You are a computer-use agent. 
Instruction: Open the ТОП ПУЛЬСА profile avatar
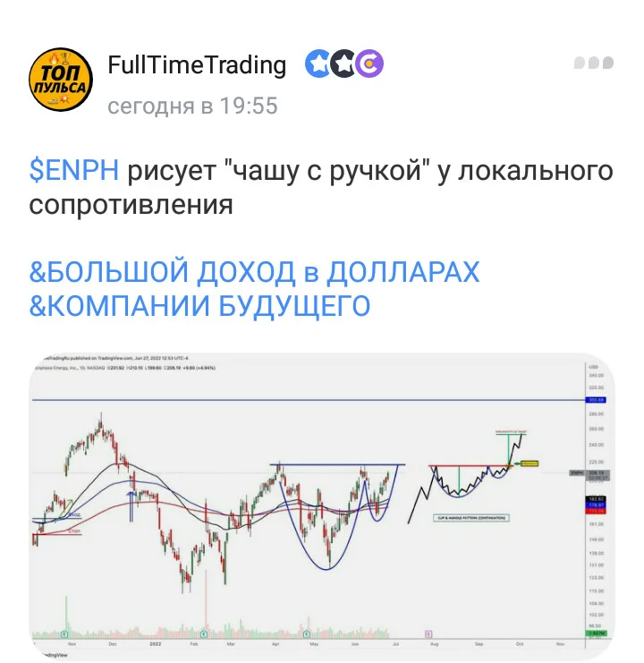click(x=61, y=80)
